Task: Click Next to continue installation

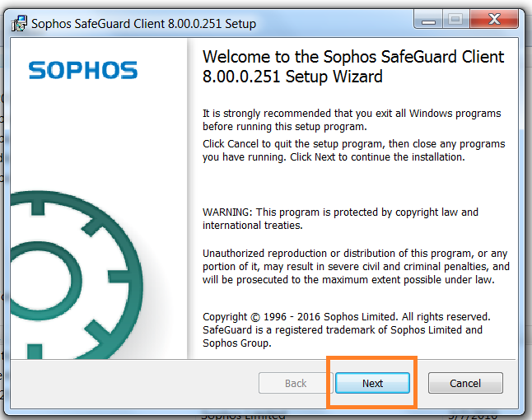Action: coord(372,383)
